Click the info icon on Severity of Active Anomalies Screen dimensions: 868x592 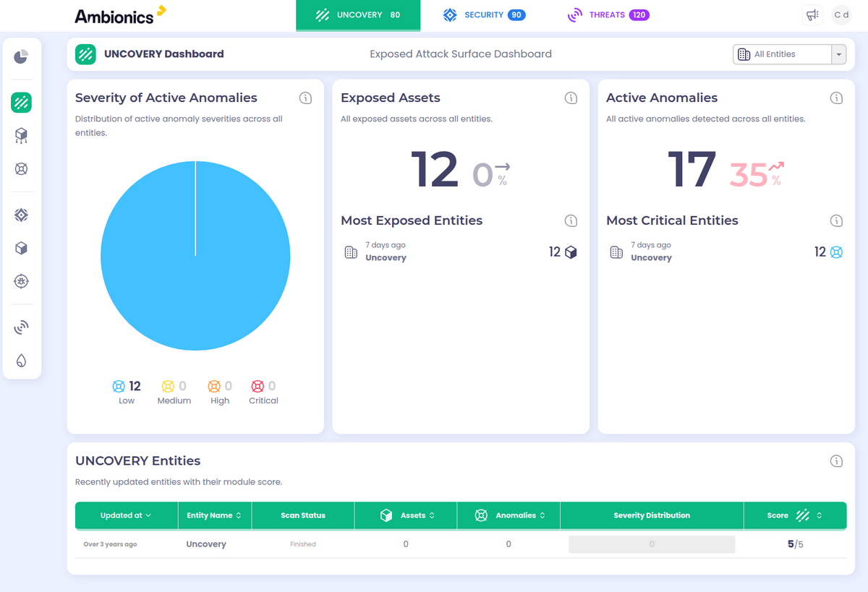point(305,98)
